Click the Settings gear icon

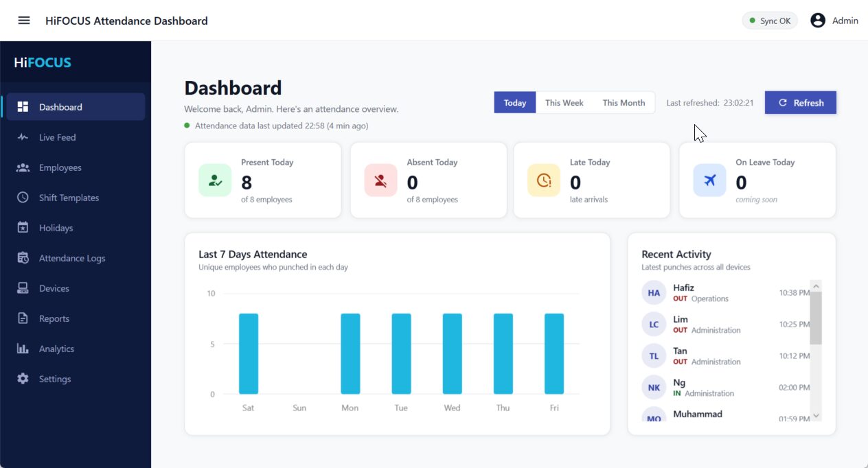click(x=23, y=379)
